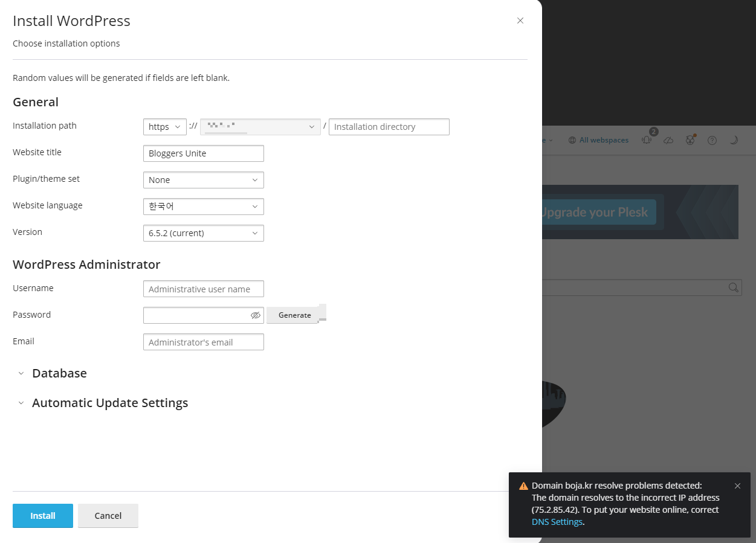Screen dimensions: 756x543
Task: Open All webspaces in Plesk header
Action: coord(604,140)
